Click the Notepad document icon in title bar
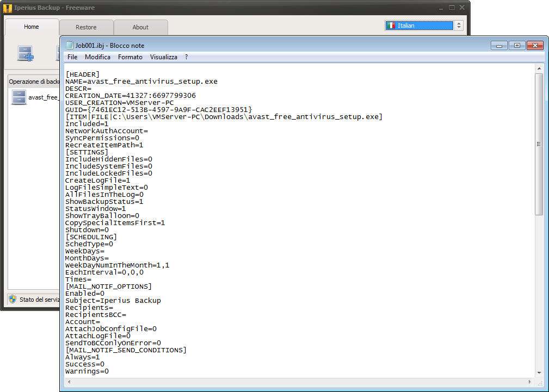Viewport: 549px width, 392px height. [x=69, y=46]
